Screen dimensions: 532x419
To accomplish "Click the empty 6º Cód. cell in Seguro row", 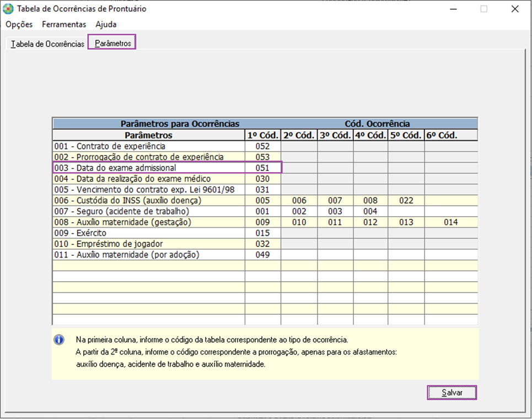I will click(x=451, y=211).
